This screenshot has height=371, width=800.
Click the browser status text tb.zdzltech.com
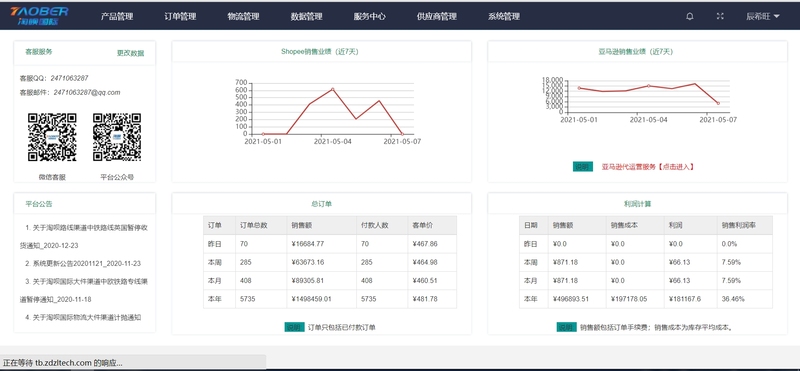pyautogui.click(x=63, y=363)
